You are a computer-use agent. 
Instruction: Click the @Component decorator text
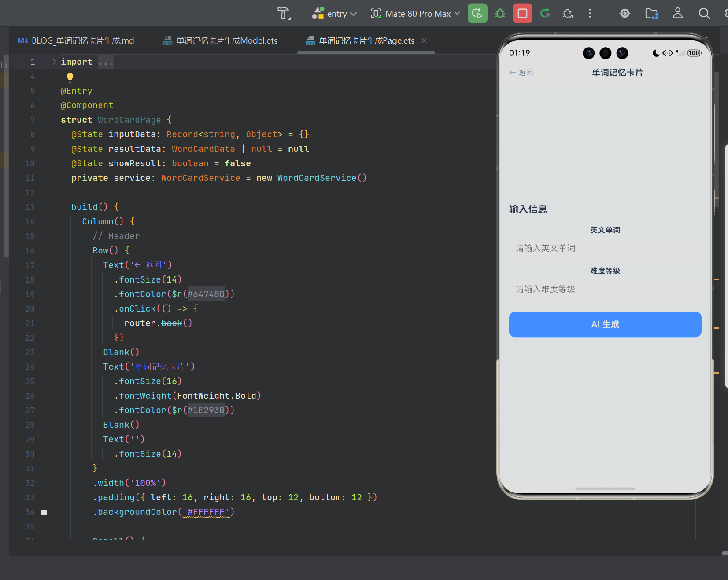87,106
